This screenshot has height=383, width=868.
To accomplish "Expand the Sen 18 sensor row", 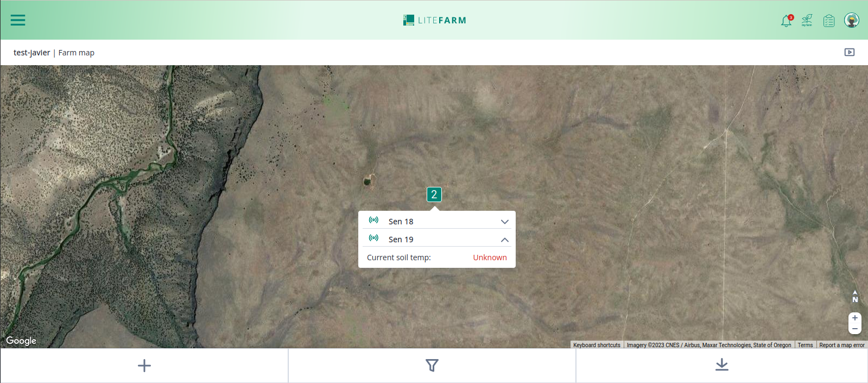I will click(x=504, y=222).
